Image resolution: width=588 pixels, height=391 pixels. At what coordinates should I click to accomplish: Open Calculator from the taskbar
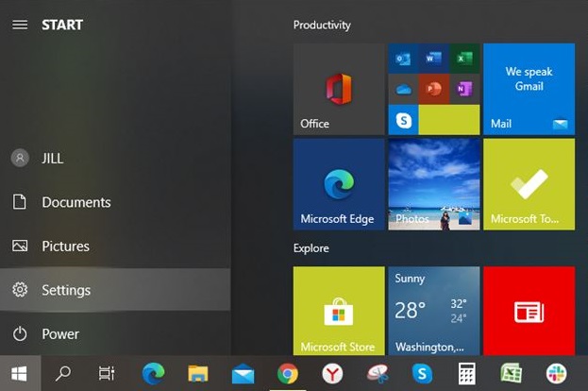467,373
